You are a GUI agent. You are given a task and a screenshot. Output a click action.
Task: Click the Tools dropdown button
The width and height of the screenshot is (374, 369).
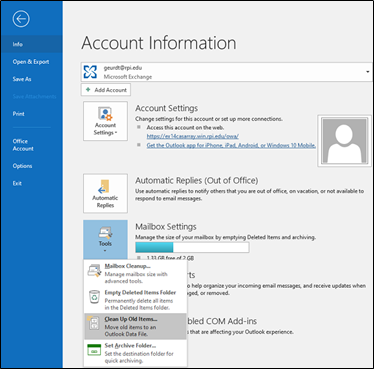pyautogui.click(x=105, y=239)
